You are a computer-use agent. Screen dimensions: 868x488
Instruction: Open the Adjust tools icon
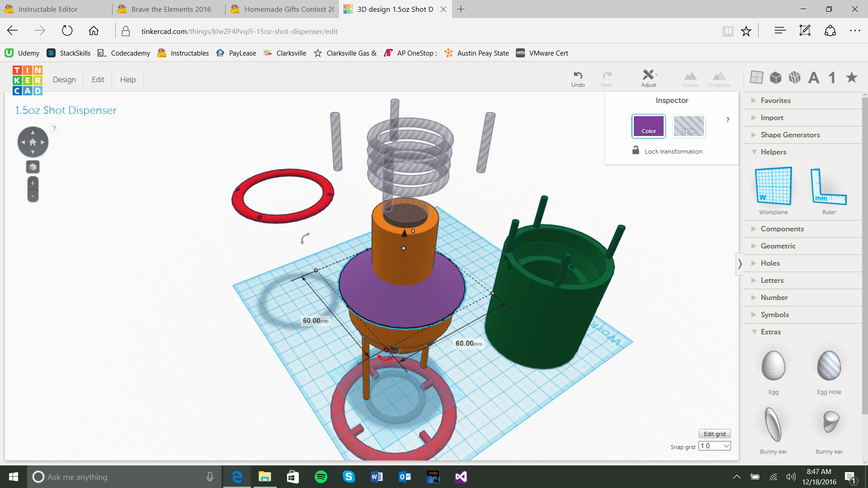pyautogui.click(x=648, y=75)
